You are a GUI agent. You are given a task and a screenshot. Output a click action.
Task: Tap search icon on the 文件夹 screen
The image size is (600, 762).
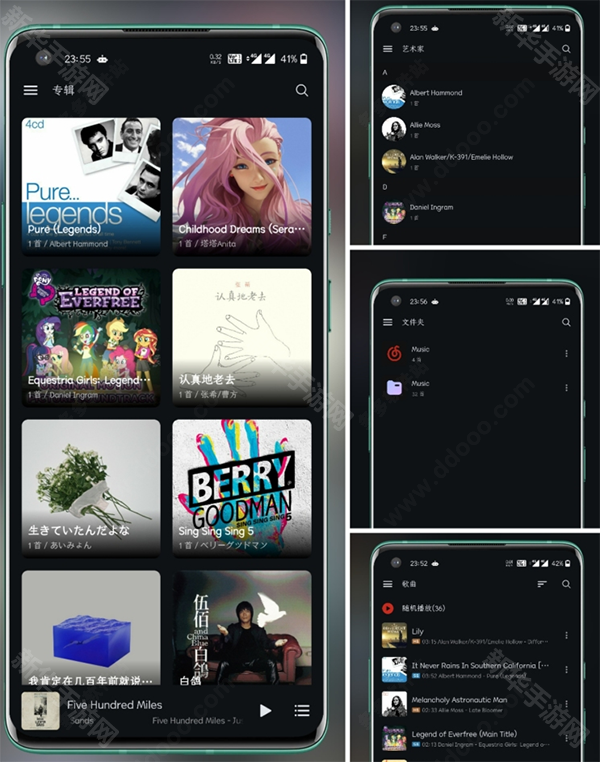pyautogui.click(x=566, y=322)
